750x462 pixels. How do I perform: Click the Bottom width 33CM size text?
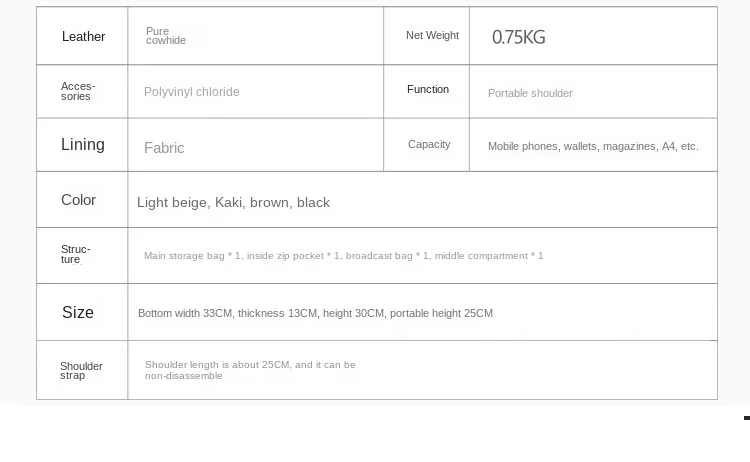[x=315, y=314]
